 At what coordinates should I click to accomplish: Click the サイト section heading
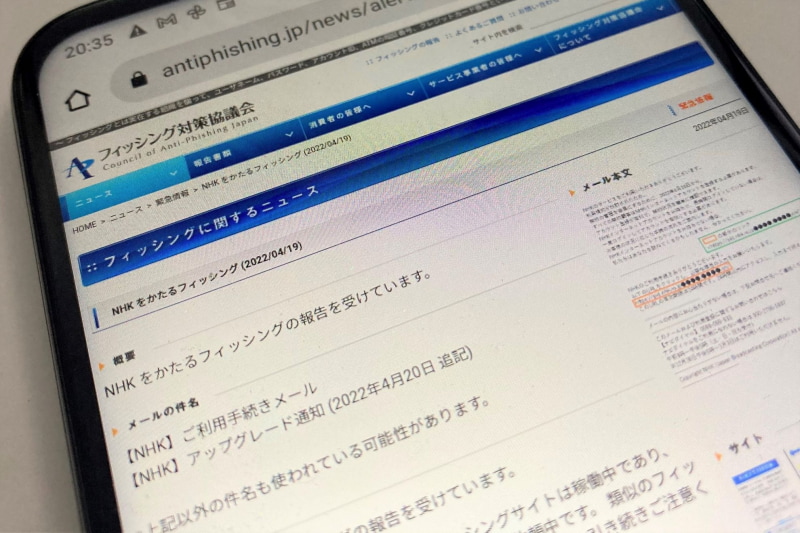745,445
